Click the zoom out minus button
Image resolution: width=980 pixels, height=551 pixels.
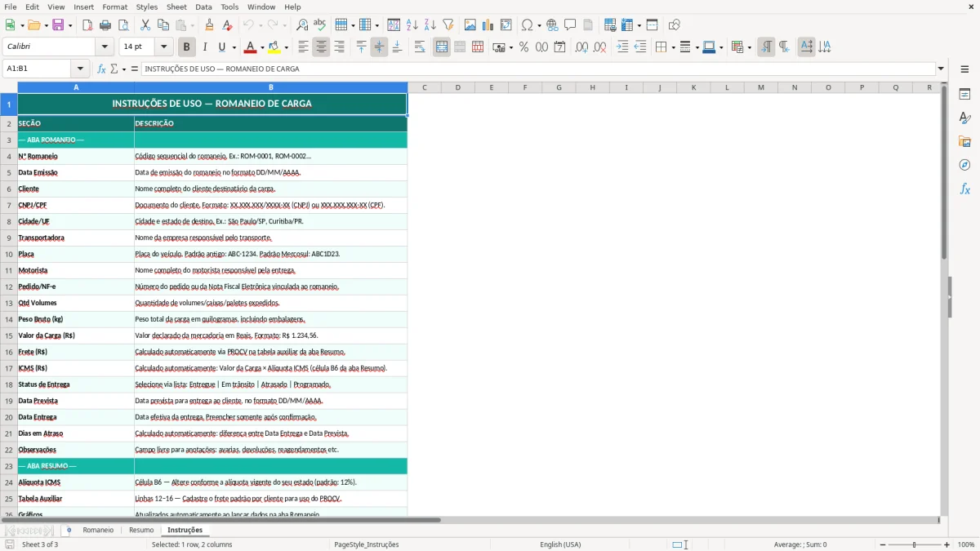(x=883, y=544)
